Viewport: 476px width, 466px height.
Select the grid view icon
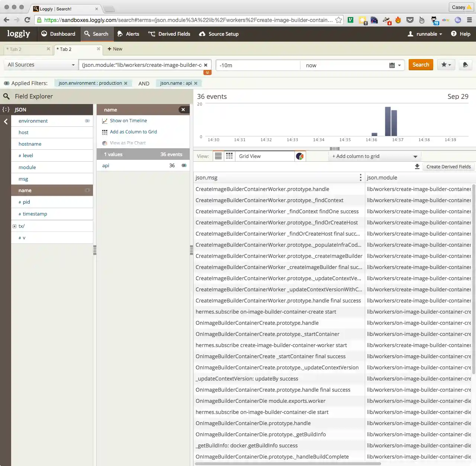[229, 156]
